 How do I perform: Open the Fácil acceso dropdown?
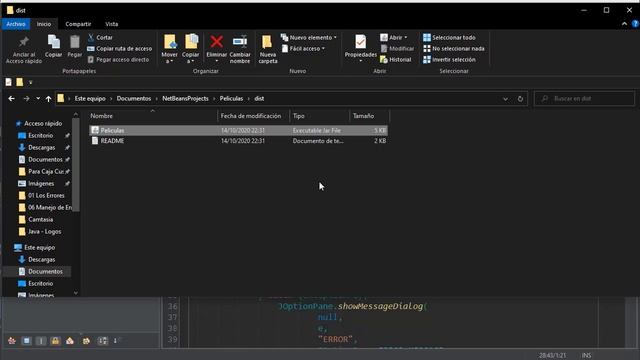coord(303,48)
